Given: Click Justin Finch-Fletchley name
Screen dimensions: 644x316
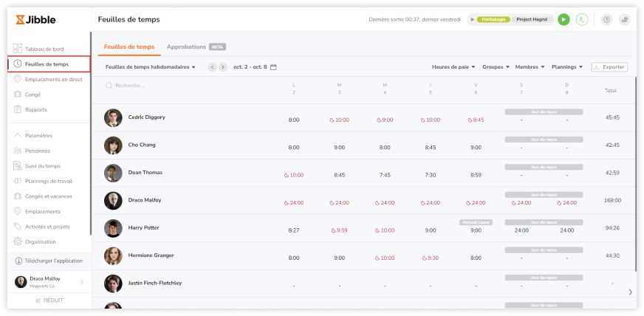Looking at the screenshot, I should [155, 283].
